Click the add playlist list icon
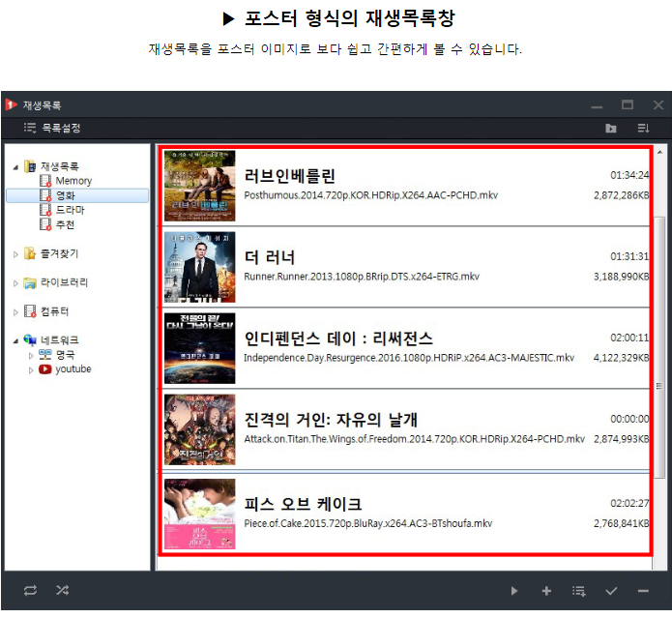The image size is (672, 618). pyautogui.click(x=578, y=591)
